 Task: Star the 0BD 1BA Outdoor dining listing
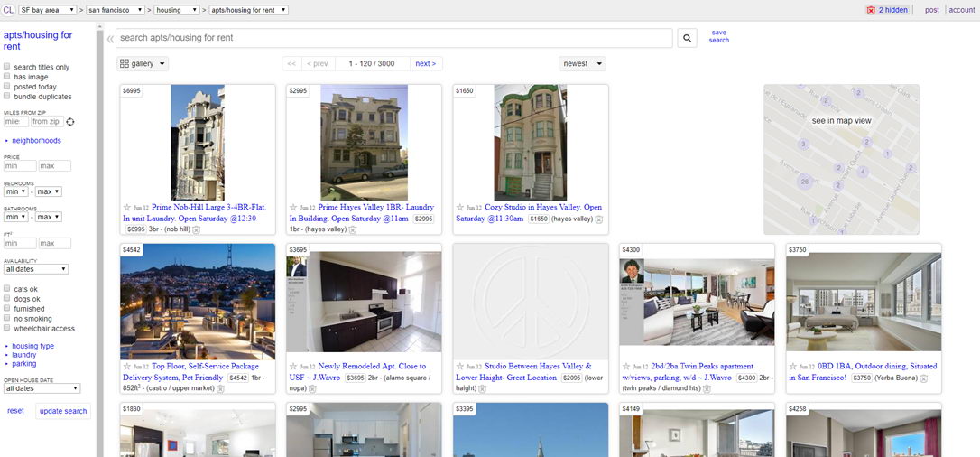click(792, 367)
